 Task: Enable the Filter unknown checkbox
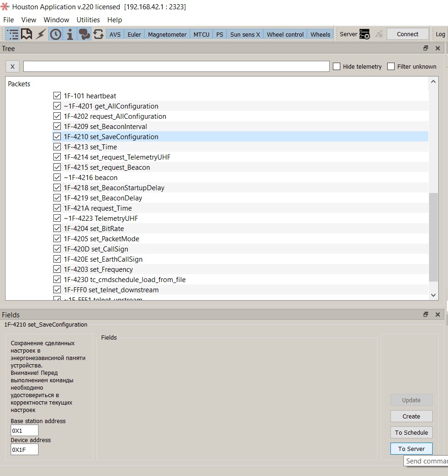click(x=391, y=66)
